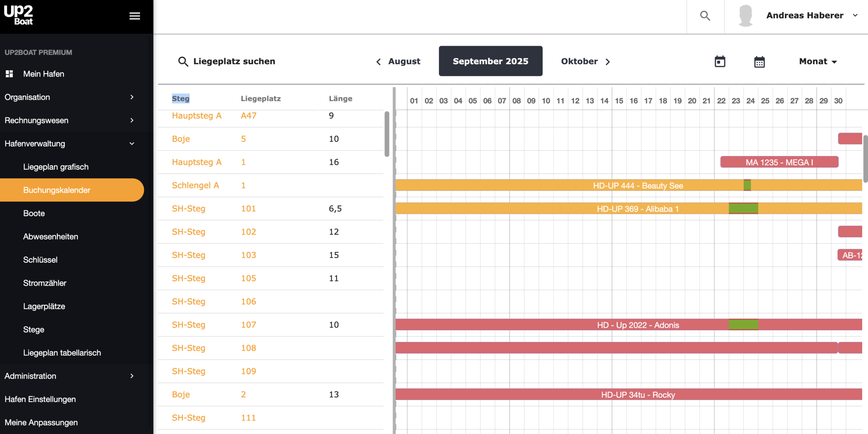Screen dimensions: 868x434
Task: Click the search magnifier in top bar
Action: coord(705,16)
